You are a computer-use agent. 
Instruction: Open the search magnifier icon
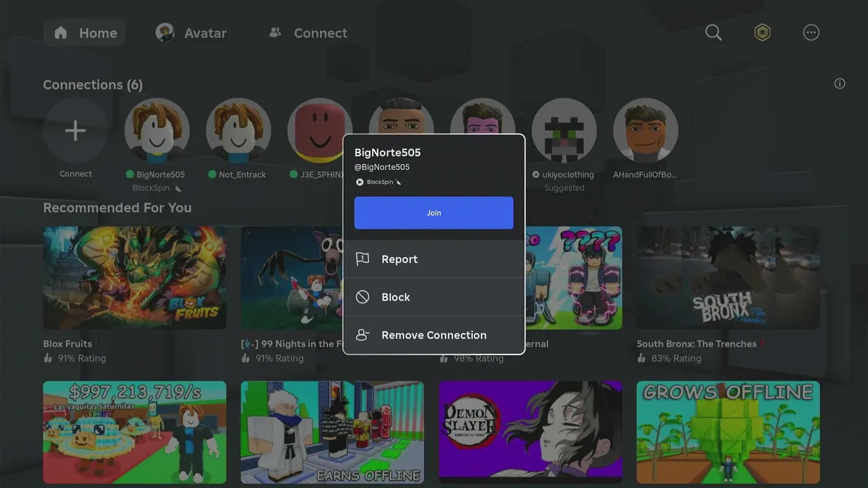pyautogui.click(x=713, y=33)
